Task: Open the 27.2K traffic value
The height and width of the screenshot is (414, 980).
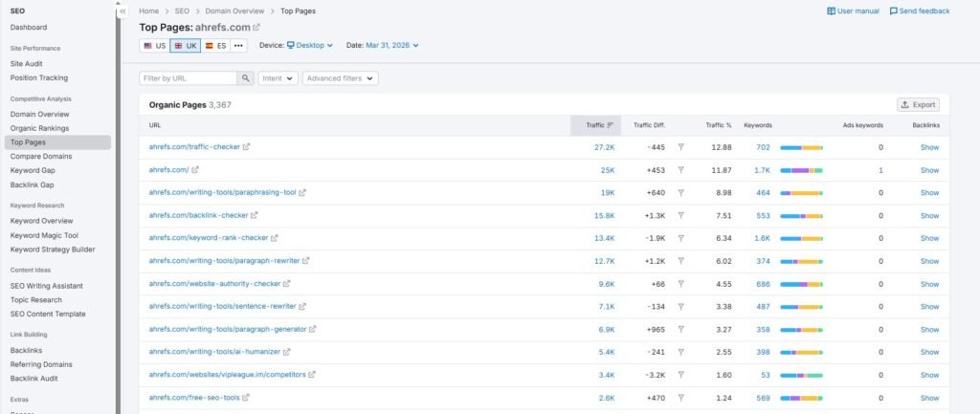Action: click(605, 147)
